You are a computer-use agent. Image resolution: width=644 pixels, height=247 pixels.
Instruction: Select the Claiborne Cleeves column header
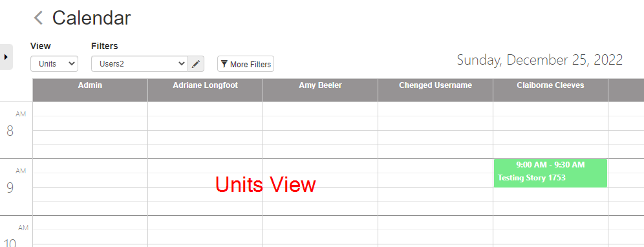point(550,90)
